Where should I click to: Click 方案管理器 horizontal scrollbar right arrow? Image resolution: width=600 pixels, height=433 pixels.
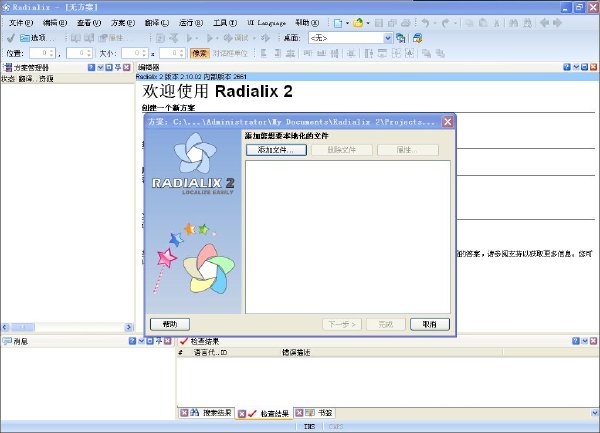pyautogui.click(x=128, y=327)
